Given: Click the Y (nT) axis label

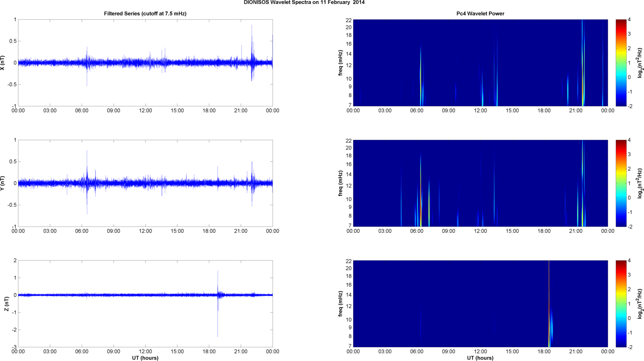Looking at the screenshot, I should tap(3, 183).
